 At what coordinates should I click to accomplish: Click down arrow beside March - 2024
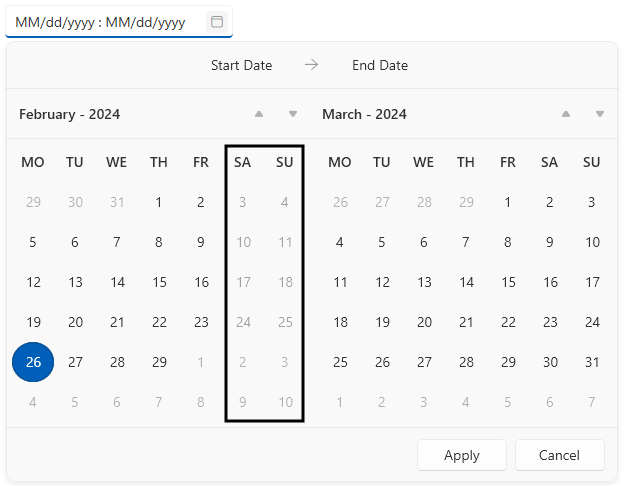click(600, 114)
